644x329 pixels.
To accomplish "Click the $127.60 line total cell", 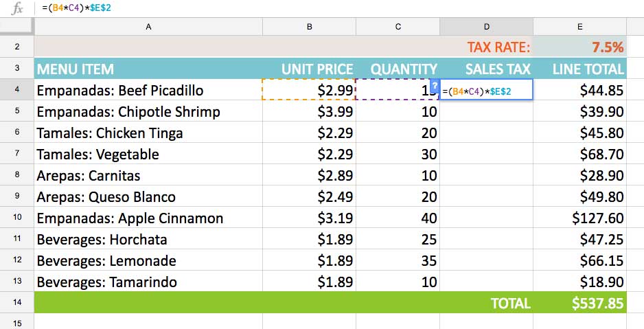I will pyautogui.click(x=580, y=218).
